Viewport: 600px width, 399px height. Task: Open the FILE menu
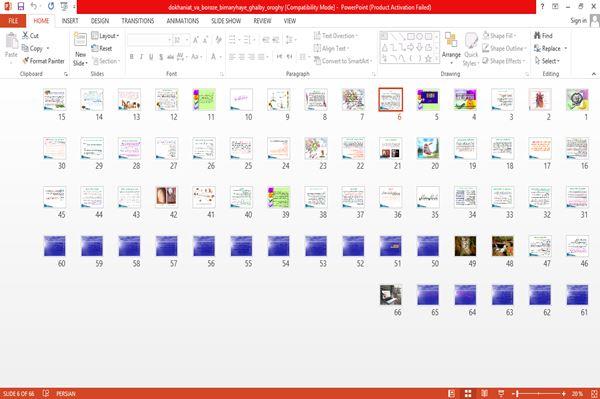point(13,21)
